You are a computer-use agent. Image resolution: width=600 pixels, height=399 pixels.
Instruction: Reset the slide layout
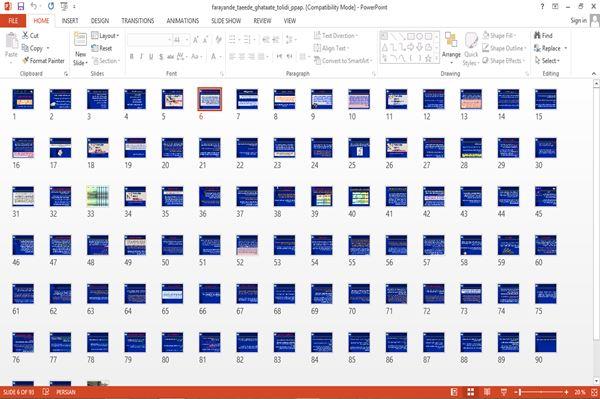pyautogui.click(x=102, y=48)
